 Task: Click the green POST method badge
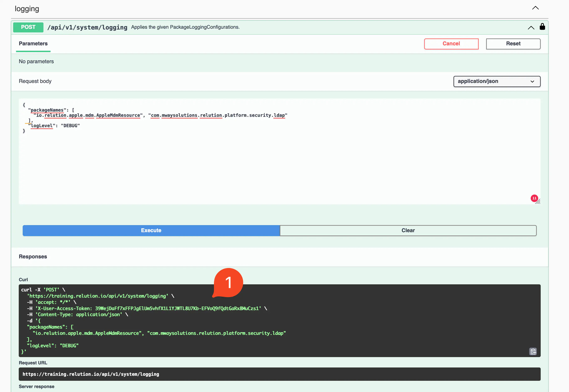[x=28, y=27]
